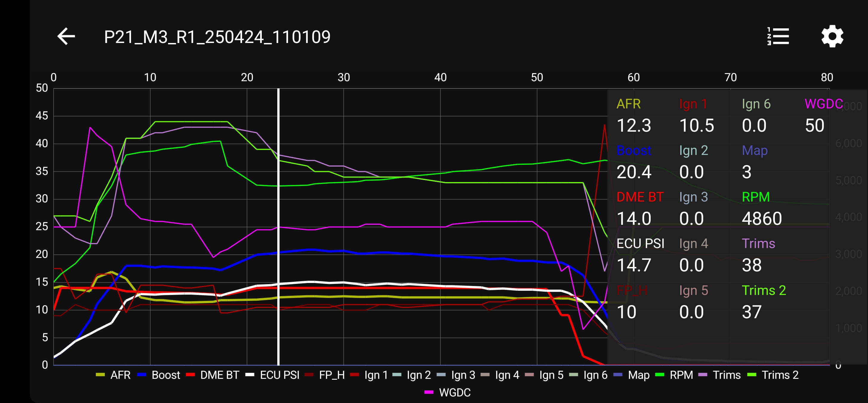Toggle ECU PSI series in the legend

coord(272,375)
